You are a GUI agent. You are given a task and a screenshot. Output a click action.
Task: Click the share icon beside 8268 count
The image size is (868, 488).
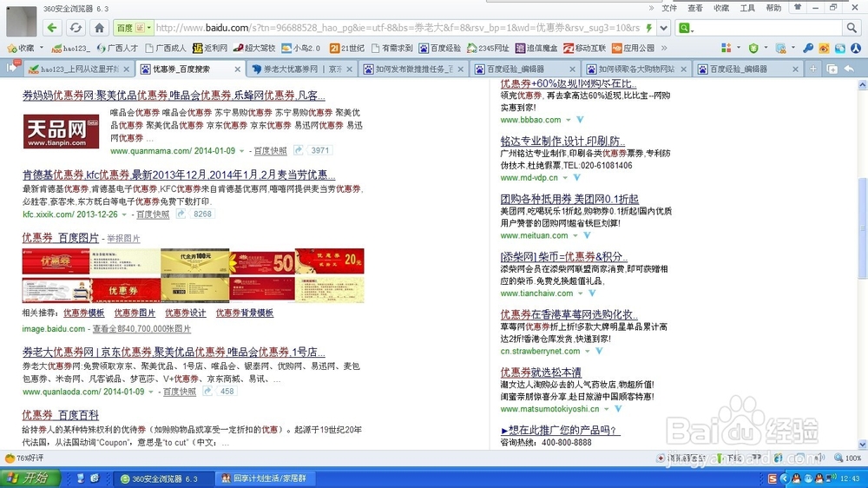(x=181, y=214)
